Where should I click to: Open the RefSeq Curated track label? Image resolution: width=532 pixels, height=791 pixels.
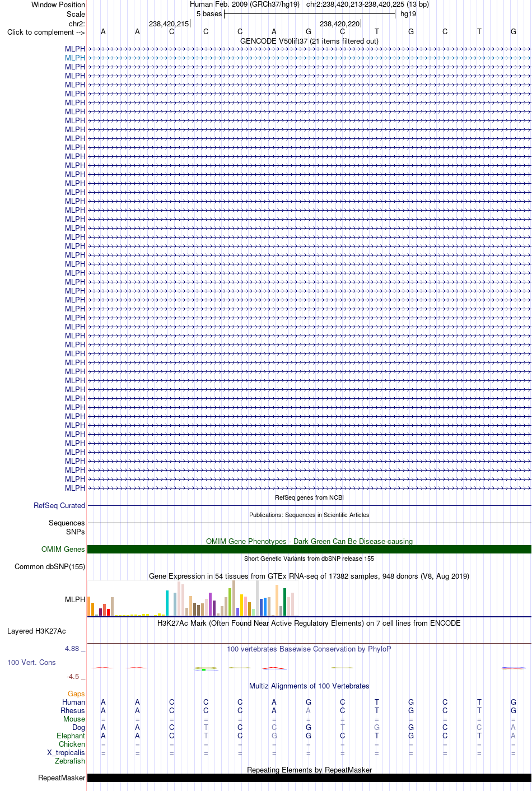click(59, 505)
